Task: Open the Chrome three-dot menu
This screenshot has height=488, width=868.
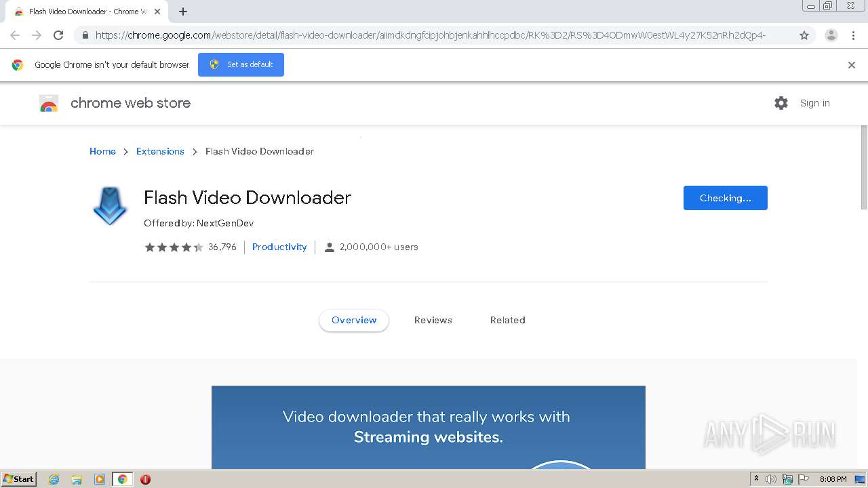Action: [853, 35]
